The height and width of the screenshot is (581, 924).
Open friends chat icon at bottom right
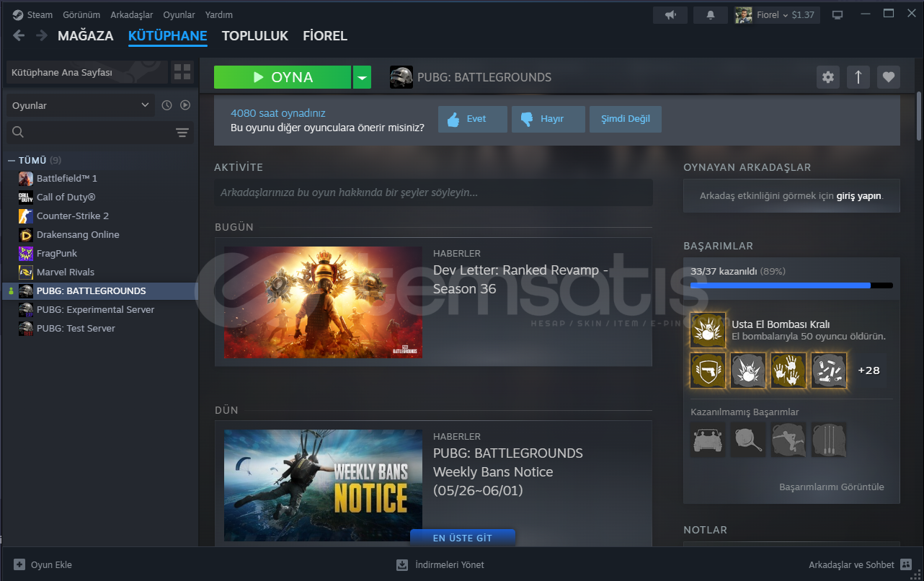pos(905,564)
